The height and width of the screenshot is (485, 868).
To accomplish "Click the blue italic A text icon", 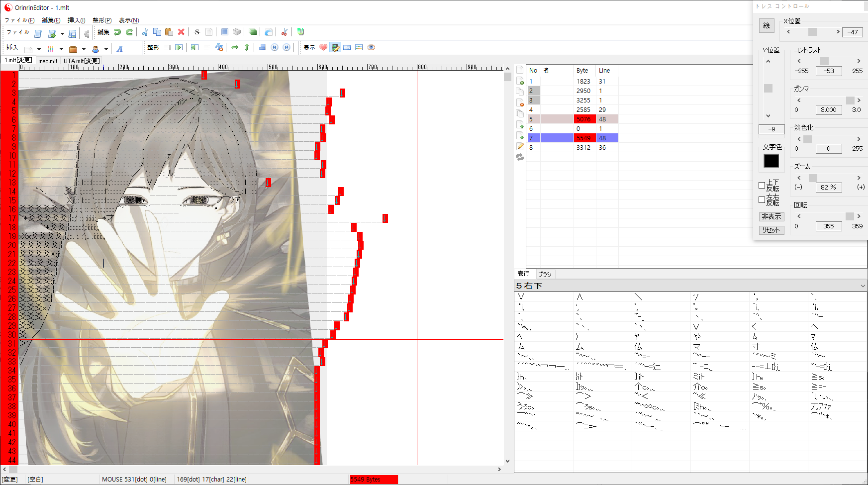I will tap(119, 49).
